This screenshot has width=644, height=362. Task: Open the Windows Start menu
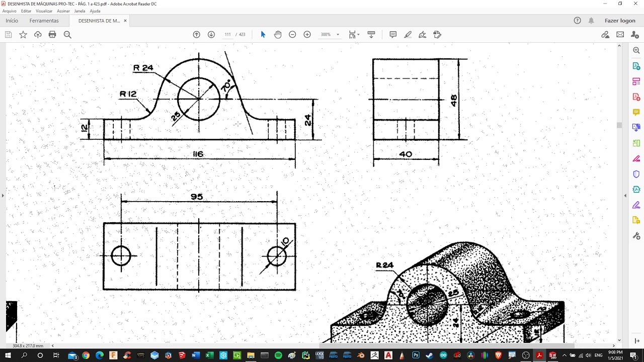coord(9,355)
